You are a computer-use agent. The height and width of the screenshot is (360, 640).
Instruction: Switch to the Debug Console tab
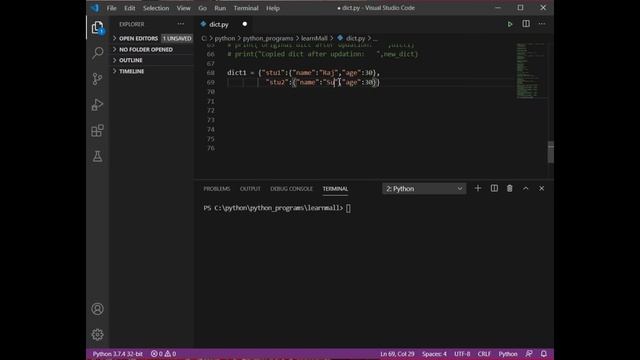291,189
